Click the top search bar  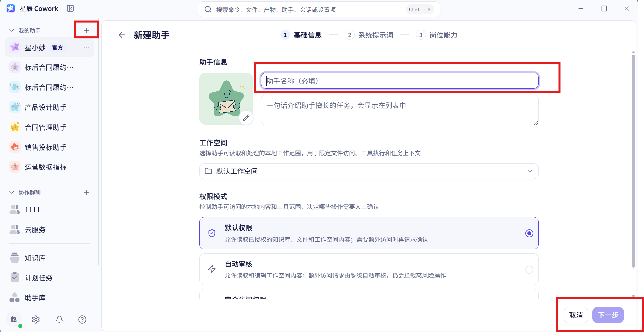[x=319, y=9]
